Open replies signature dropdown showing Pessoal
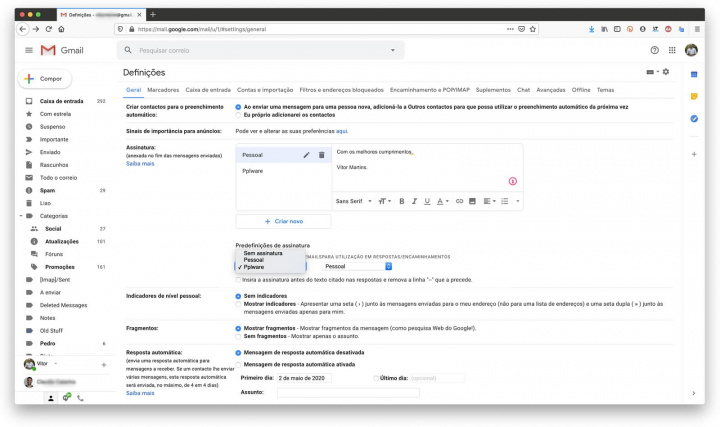Viewport: 720px width, 427px height. click(358, 266)
